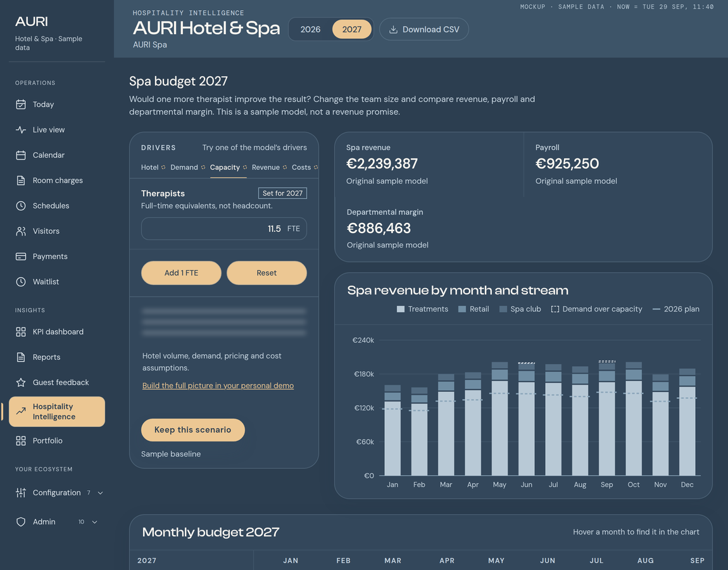The height and width of the screenshot is (570, 728).
Task: Click Keep this scenario button
Action: 192,429
